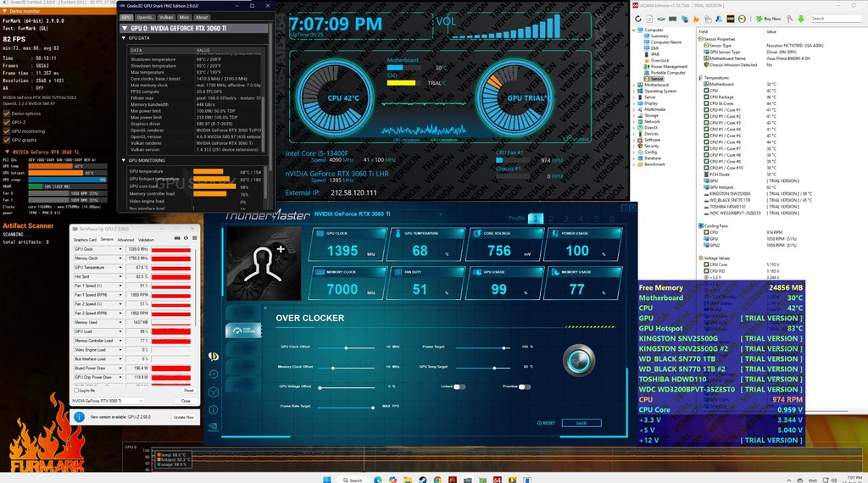Screen dimensions: 868x483
Task: Open Hot Spot sensor dropdown in GPU-Z
Action: click(x=120, y=276)
